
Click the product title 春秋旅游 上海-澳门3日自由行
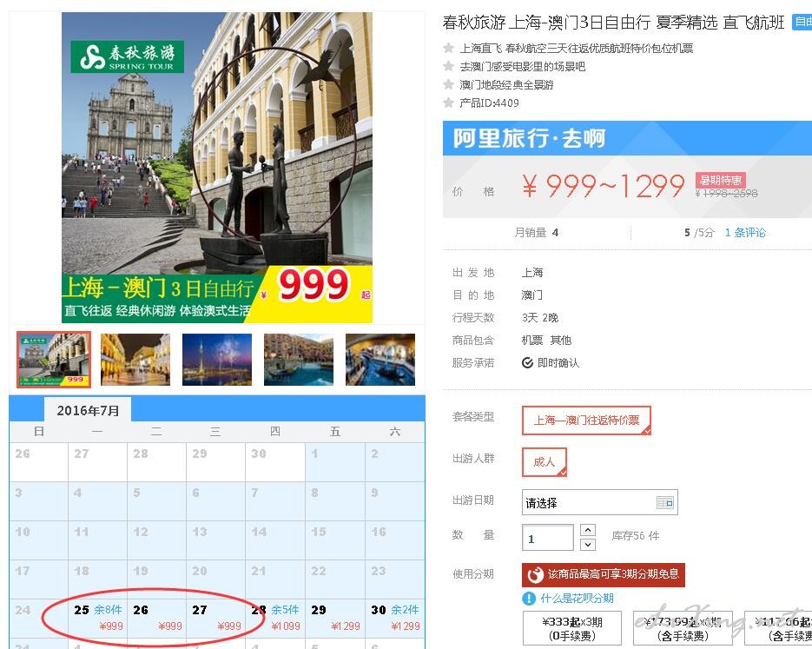(613, 23)
